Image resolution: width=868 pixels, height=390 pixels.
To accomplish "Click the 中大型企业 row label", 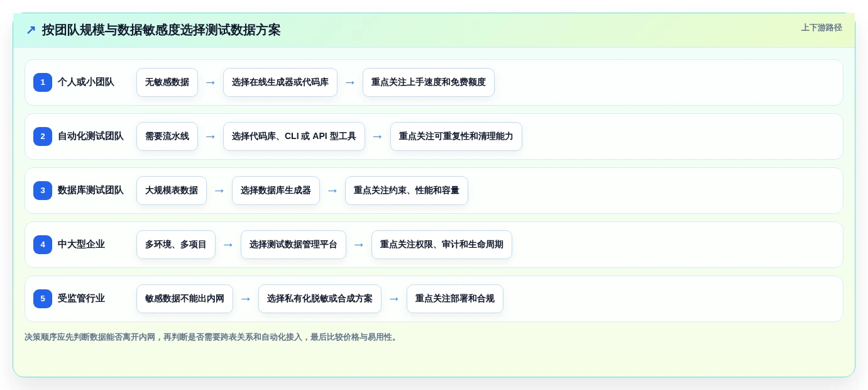I will click(x=81, y=245).
